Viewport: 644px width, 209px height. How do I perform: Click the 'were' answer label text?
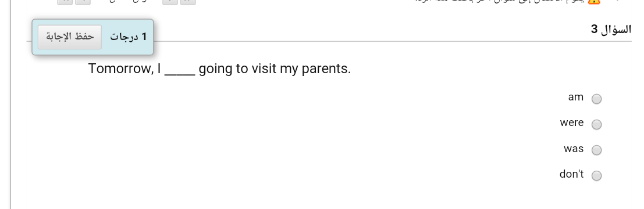[x=572, y=123]
